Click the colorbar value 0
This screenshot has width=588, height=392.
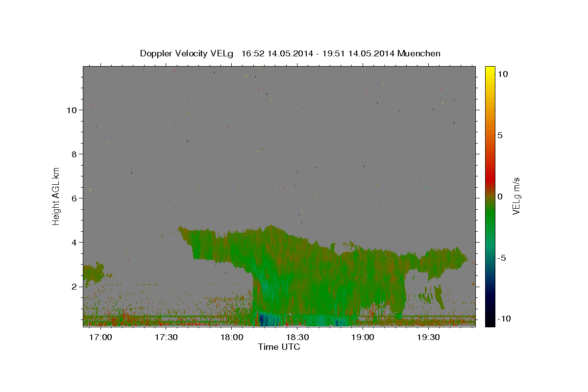point(500,196)
